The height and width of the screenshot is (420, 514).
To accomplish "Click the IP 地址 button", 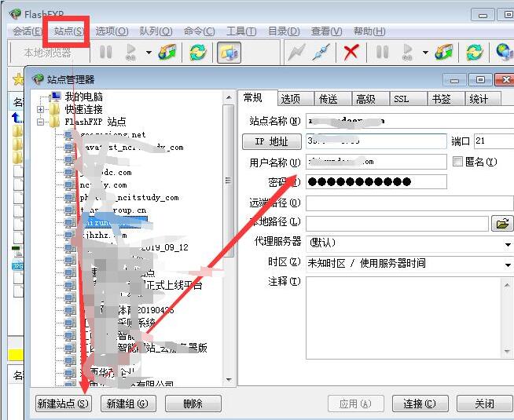I will tap(271, 142).
